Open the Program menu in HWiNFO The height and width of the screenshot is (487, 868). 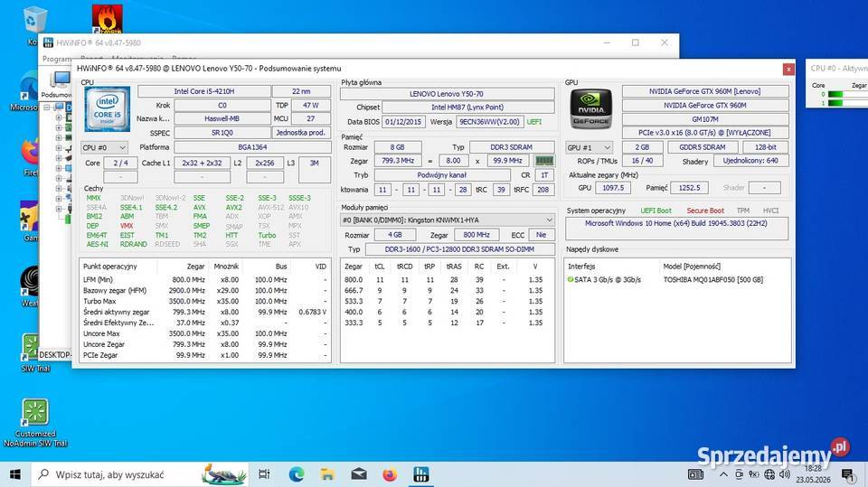pyautogui.click(x=56, y=59)
